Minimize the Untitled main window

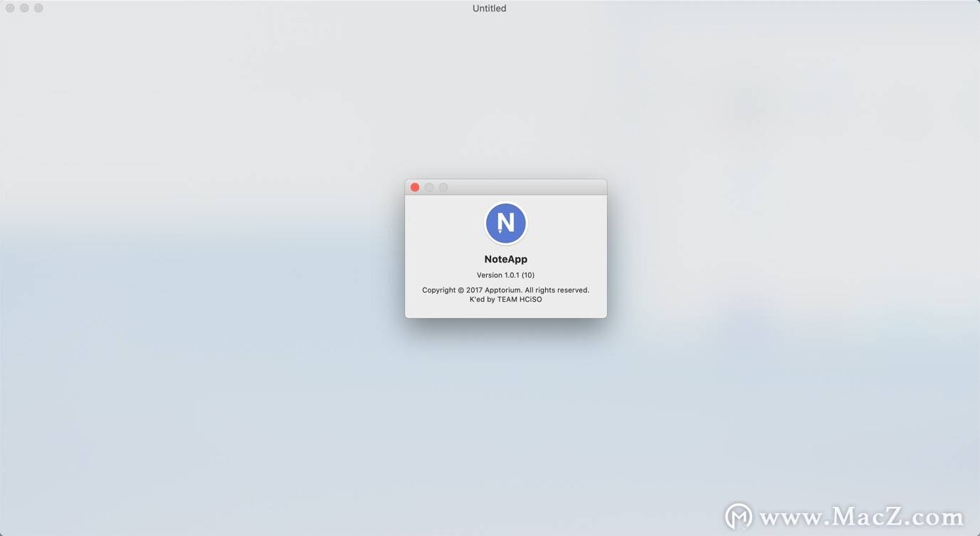pyautogui.click(x=24, y=8)
